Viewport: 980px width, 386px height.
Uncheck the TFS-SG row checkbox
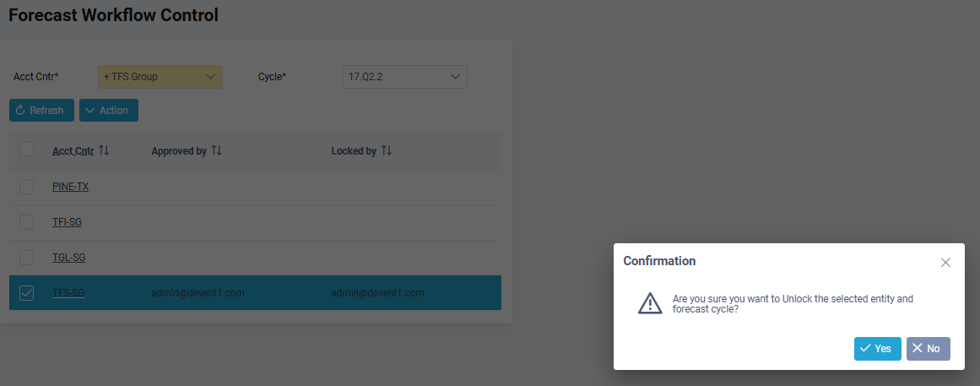pyautogui.click(x=26, y=293)
